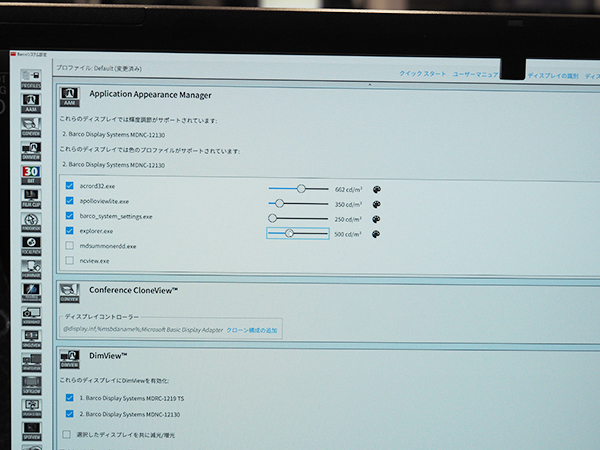The width and height of the screenshot is (600, 450).
Task: Open the PROFILES icon in sidebar
Action: click(31, 78)
